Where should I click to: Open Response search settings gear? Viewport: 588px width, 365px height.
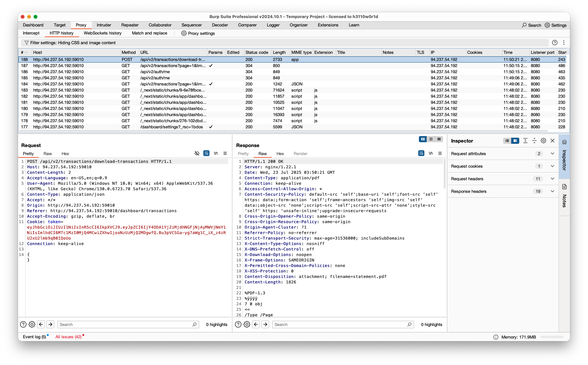[247, 324]
